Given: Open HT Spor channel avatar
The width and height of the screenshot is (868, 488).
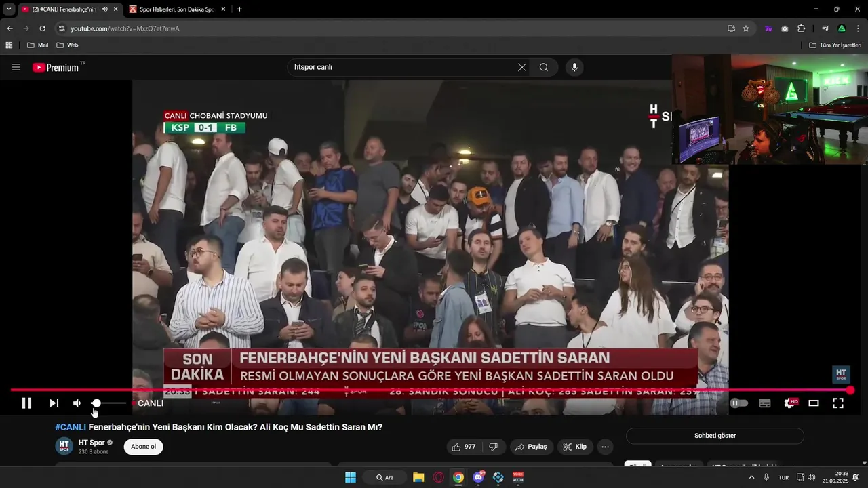Looking at the screenshot, I should click(64, 447).
